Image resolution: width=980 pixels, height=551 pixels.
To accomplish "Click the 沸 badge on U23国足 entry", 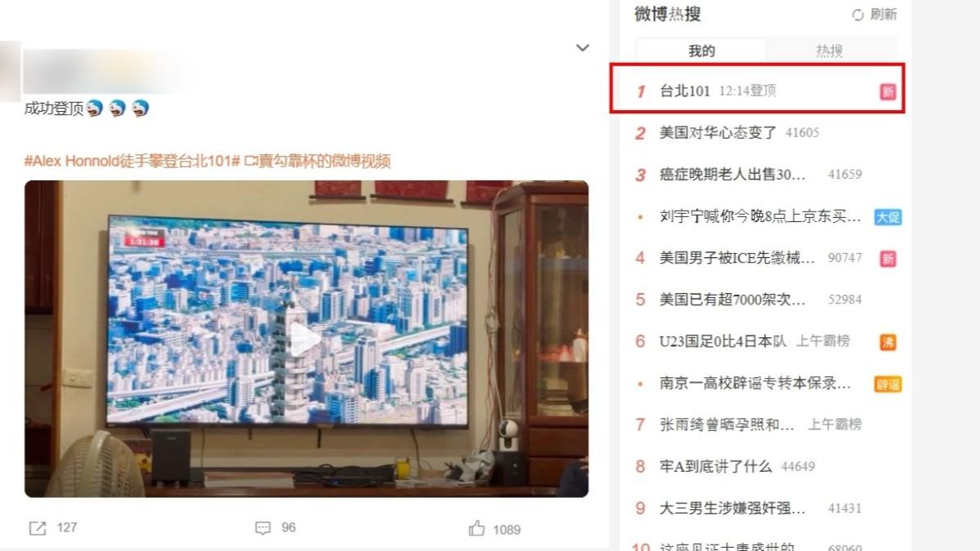I will coord(888,342).
